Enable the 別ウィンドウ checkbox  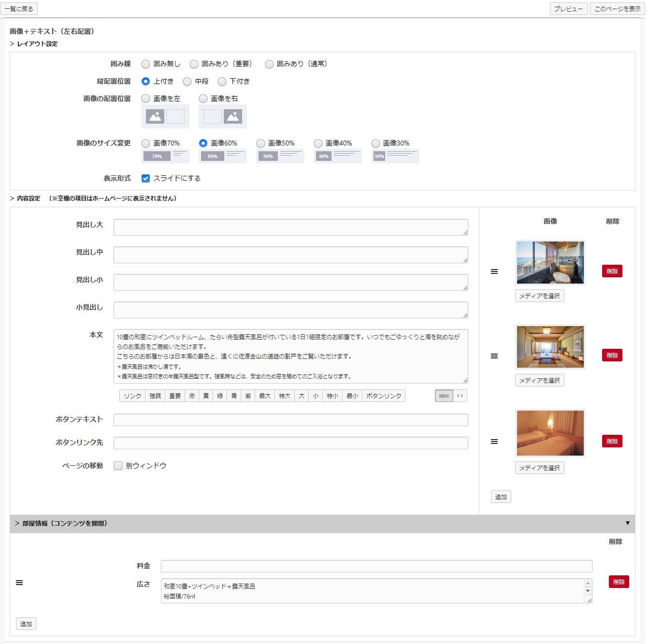118,466
